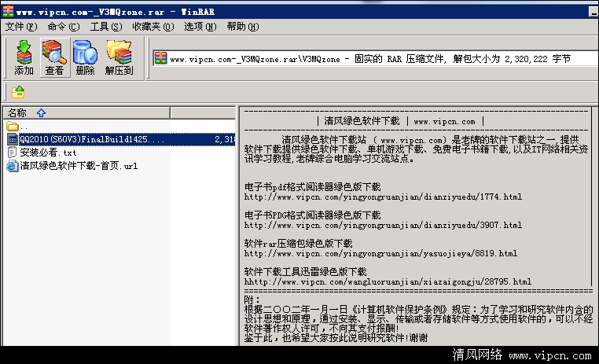Click the size value 2,31 in file row

coord(225,139)
